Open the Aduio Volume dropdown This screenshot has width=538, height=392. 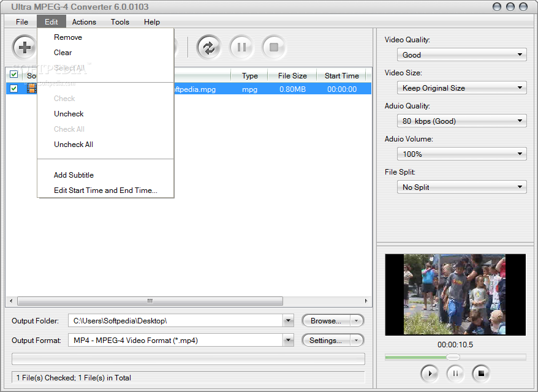[x=461, y=154]
